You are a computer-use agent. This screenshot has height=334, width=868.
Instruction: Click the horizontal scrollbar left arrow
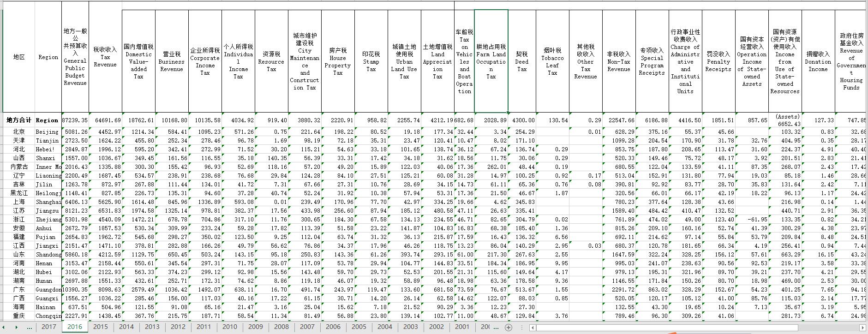point(533,328)
